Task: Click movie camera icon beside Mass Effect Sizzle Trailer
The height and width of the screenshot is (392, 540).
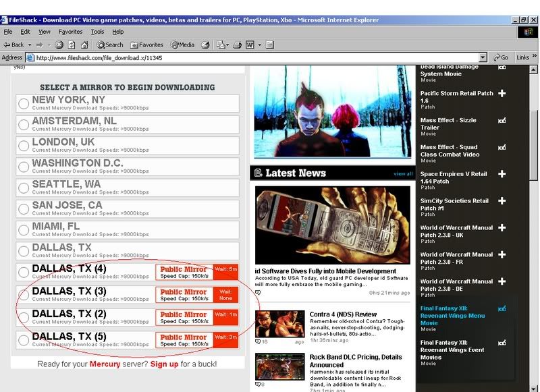Action: (x=502, y=121)
